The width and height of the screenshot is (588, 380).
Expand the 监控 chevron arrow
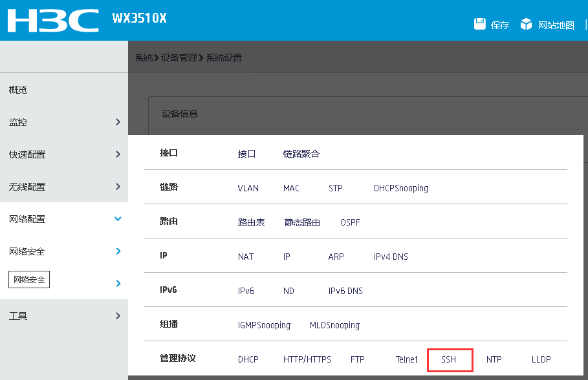coord(118,121)
